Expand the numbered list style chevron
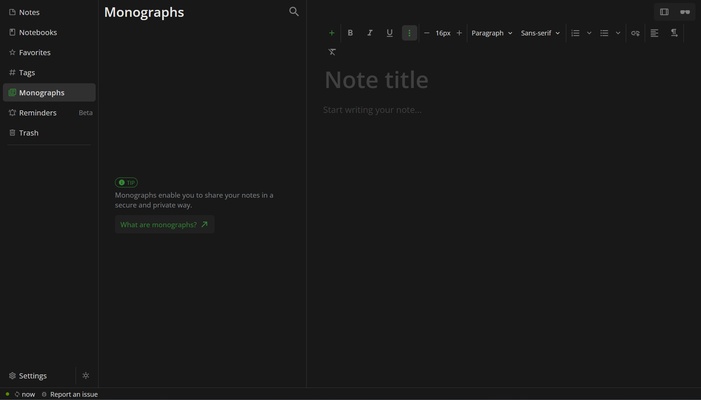This screenshot has height=400, width=701. 589,33
